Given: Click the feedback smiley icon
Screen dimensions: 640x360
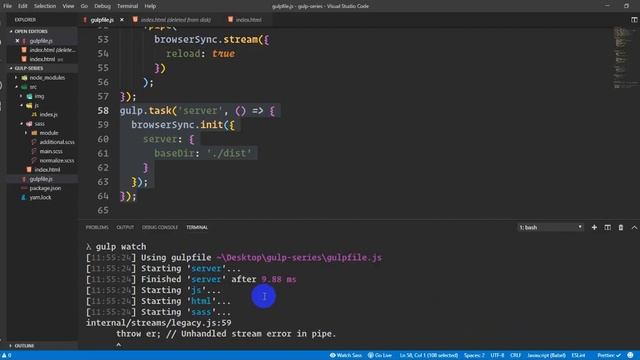Looking at the screenshot, I should [x=631, y=356].
